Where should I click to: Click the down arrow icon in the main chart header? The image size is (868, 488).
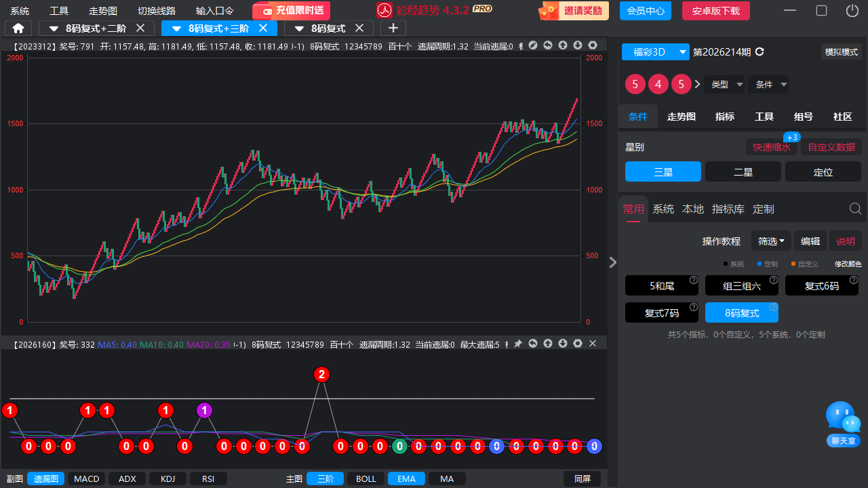click(578, 45)
